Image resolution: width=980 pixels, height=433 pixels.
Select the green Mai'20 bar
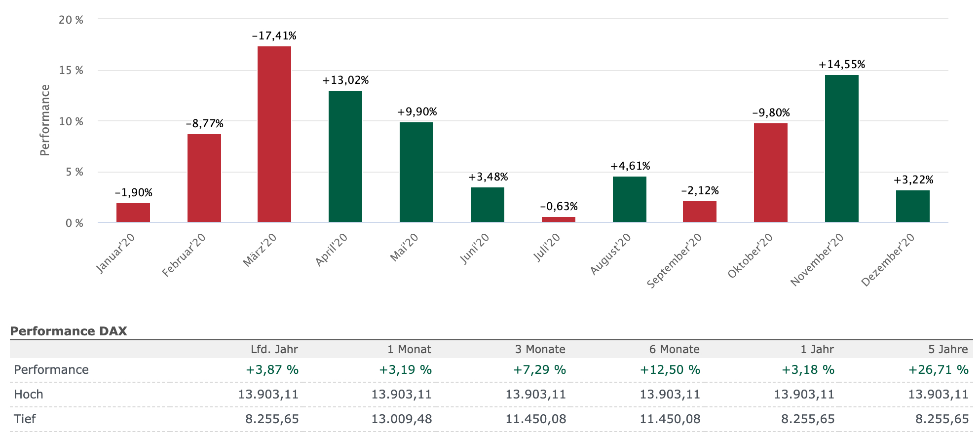click(x=416, y=172)
